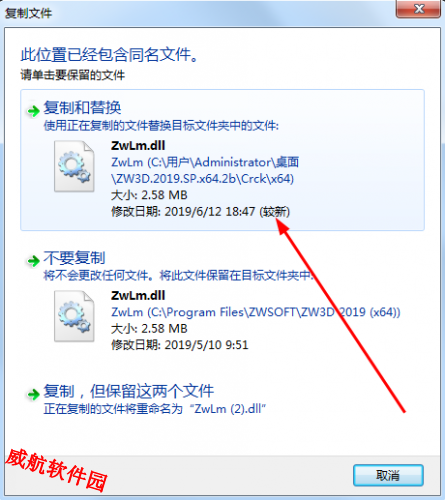This screenshot has height=500, width=445.
Task: Select the destination ZwLm.dll gear file icon
Action: 74,316
